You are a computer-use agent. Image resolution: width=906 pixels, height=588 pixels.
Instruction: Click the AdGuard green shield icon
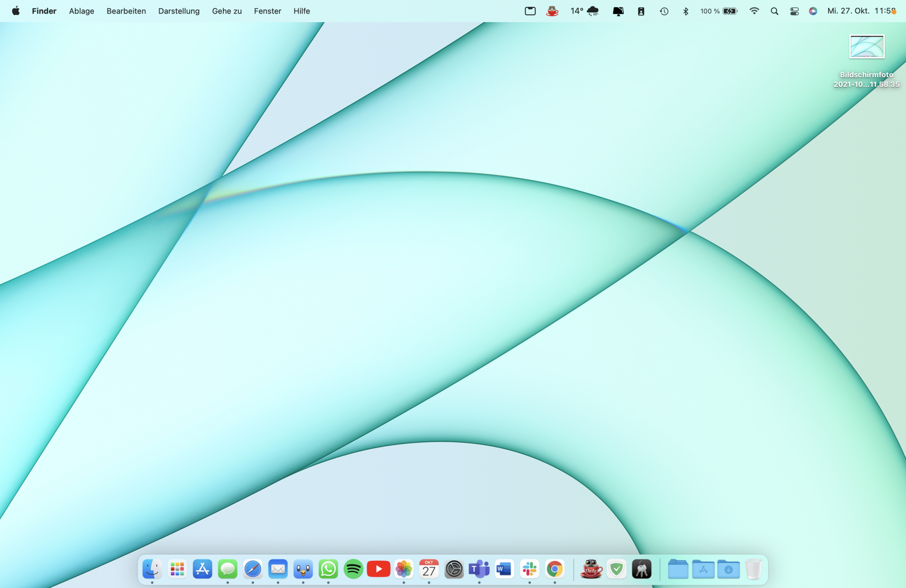[617, 569]
